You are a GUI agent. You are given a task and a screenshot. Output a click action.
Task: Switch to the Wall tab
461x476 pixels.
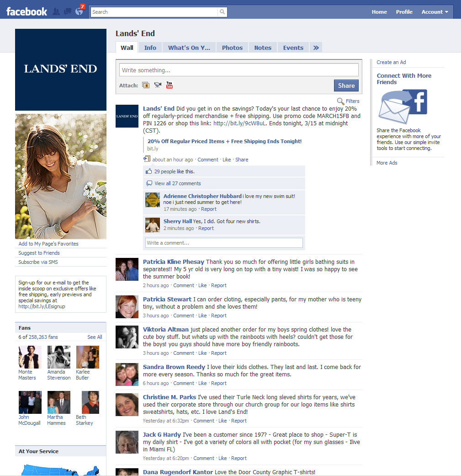(127, 48)
